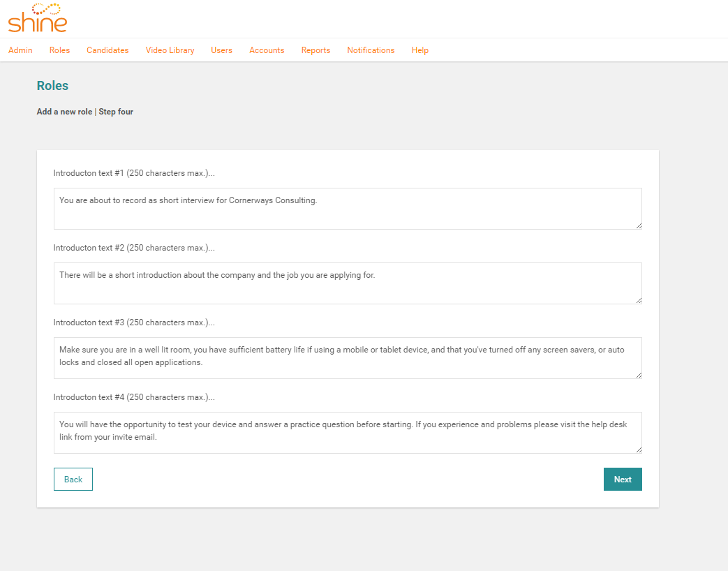Click the Introduction text #3 textarea
728x571 pixels.
pos(347,357)
